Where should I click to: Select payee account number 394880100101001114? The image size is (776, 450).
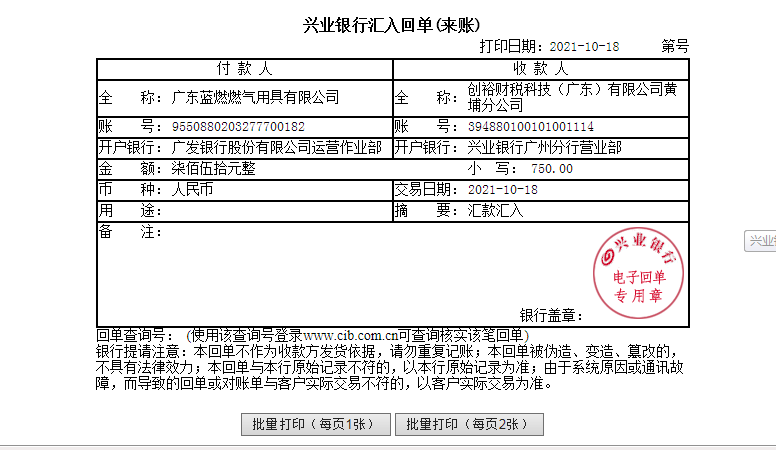coord(531,127)
